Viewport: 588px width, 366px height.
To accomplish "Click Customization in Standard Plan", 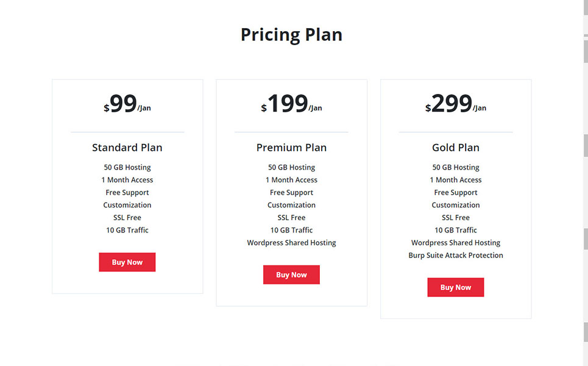I will [127, 205].
